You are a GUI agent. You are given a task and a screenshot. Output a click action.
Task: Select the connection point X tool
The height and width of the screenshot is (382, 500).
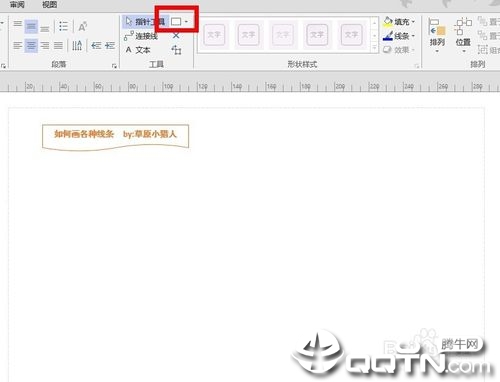click(x=176, y=35)
